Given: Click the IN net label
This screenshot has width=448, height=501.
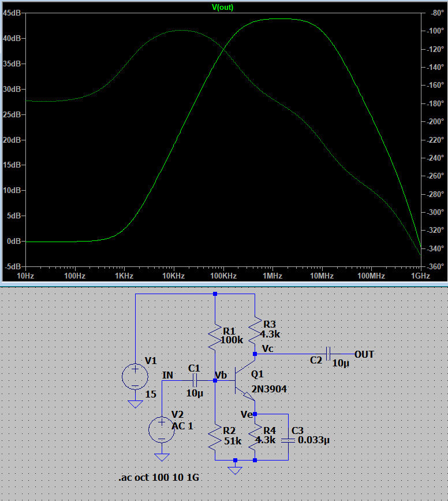Looking at the screenshot, I should (167, 376).
